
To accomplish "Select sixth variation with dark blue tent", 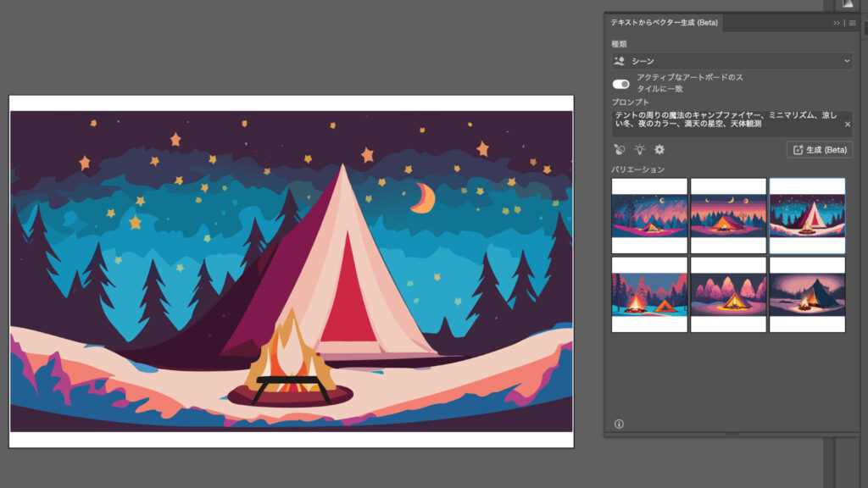I will 807,295.
